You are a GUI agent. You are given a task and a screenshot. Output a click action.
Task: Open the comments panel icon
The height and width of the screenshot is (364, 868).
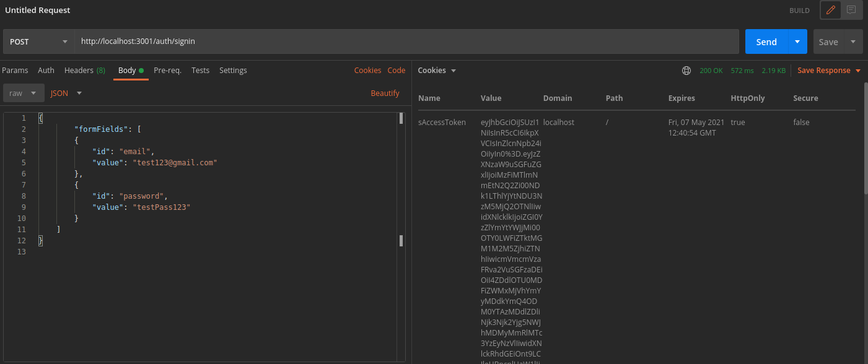[851, 10]
